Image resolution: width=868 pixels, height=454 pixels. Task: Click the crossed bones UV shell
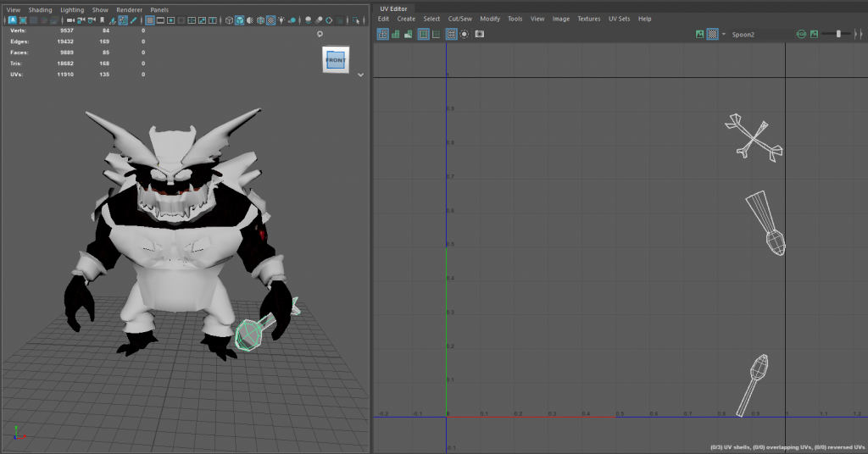(x=754, y=140)
